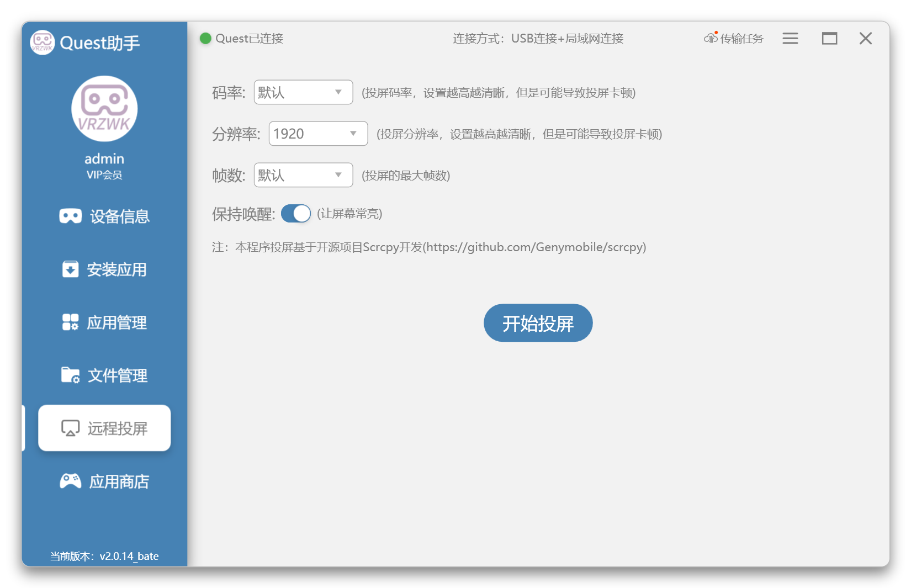Switch to 应用管理 in the sidebar
This screenshot has width=911, height=588.
(x=117, y=322)
